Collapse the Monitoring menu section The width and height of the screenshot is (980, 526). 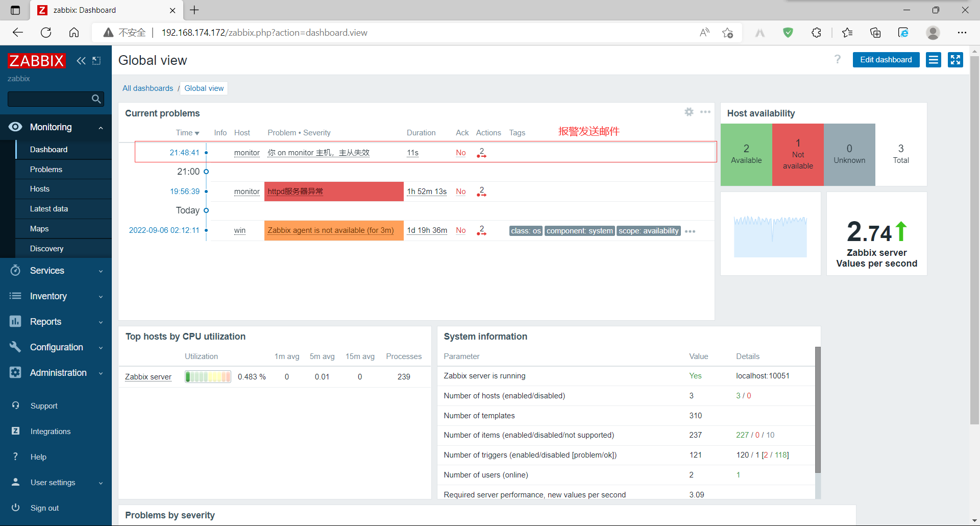point(56,127)
